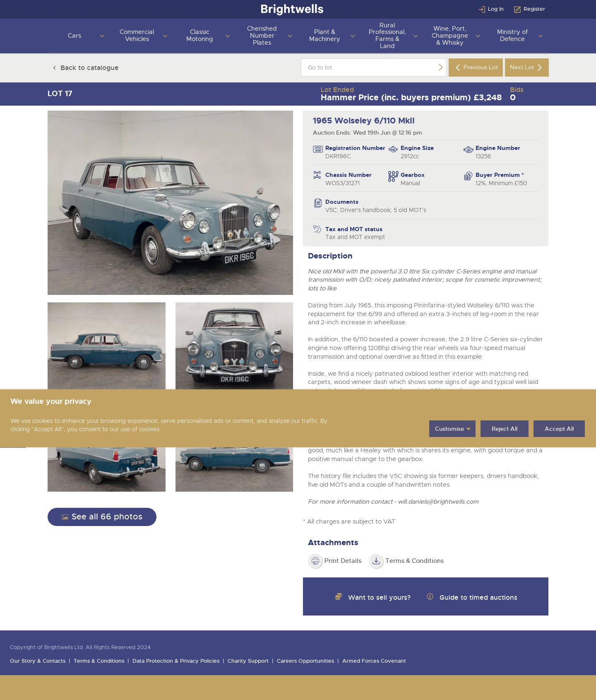
Task: Open the Commercial Vehicles menu item
Action: click(x=137, y=36)
